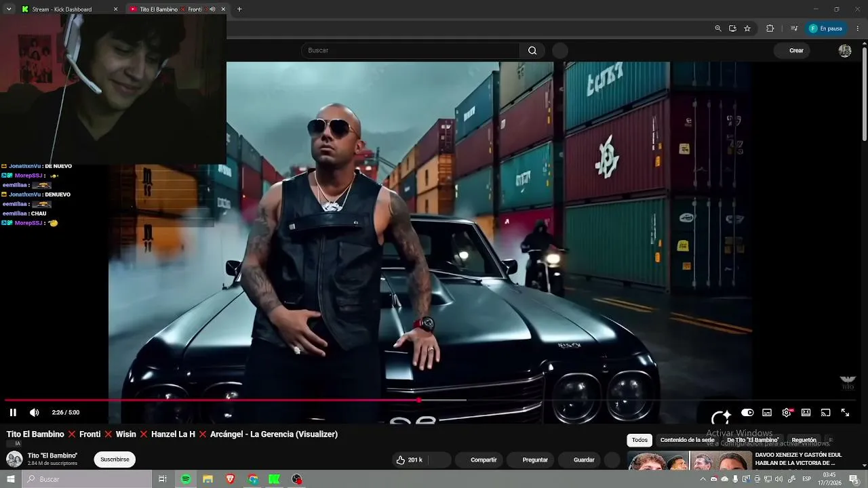Select the Reguetón filter chip
Image resolution: width=868 pixels, height=488 pixels.
[x=804, y=440]
